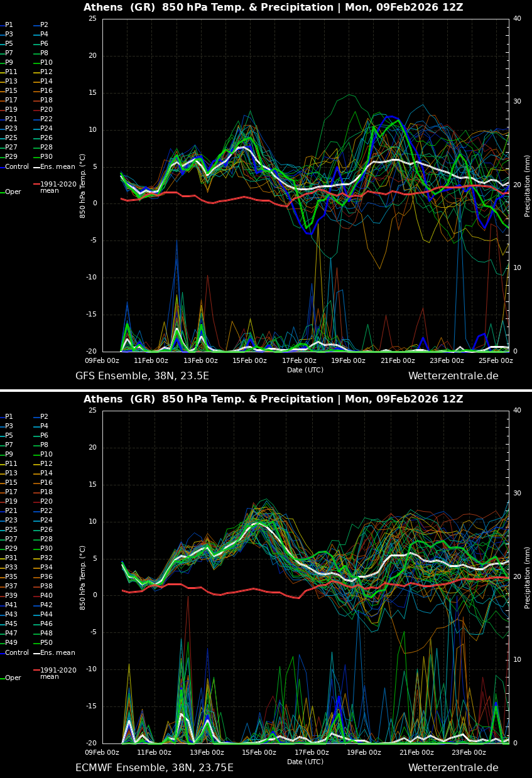Click 21Feb 00z tick on ECMWF date axis
Image resolution: width=532 pixels, height=778 pixels.
pos(398,753)
